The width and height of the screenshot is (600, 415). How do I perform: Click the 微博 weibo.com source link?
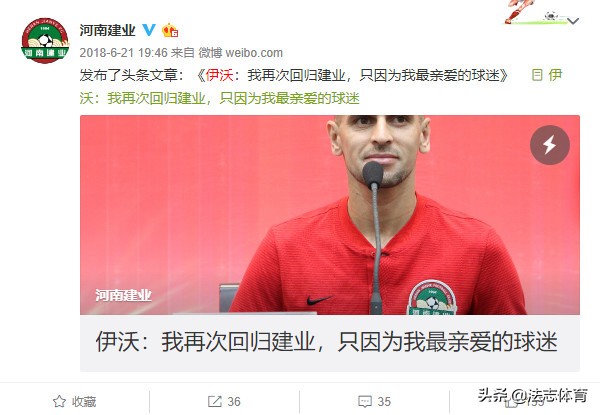241,52
